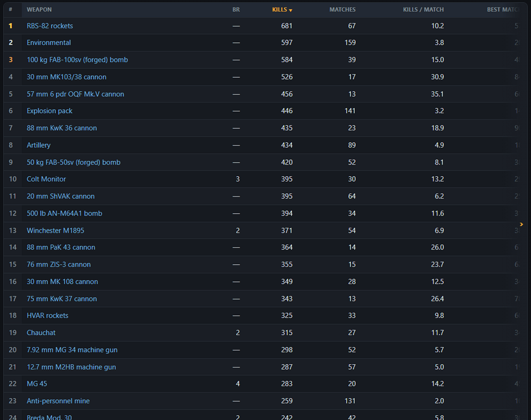Open the Chauchat weapon link

(x=41, y=332)
